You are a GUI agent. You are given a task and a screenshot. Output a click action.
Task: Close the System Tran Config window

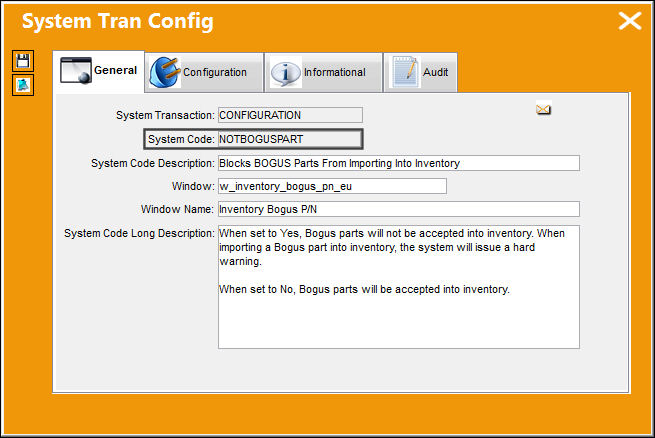(x=630, y=21)
